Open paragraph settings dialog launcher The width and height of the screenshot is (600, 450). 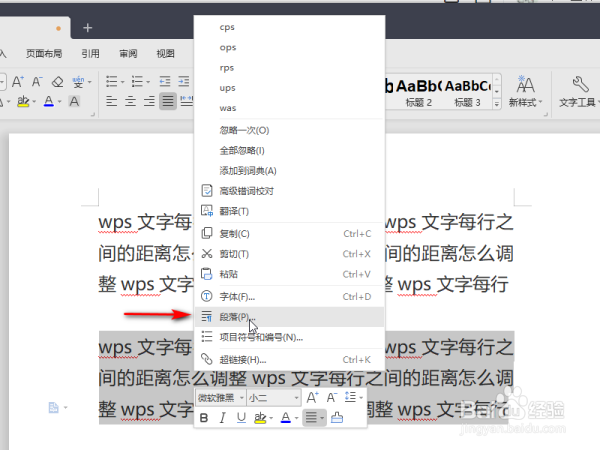[93, 114]
